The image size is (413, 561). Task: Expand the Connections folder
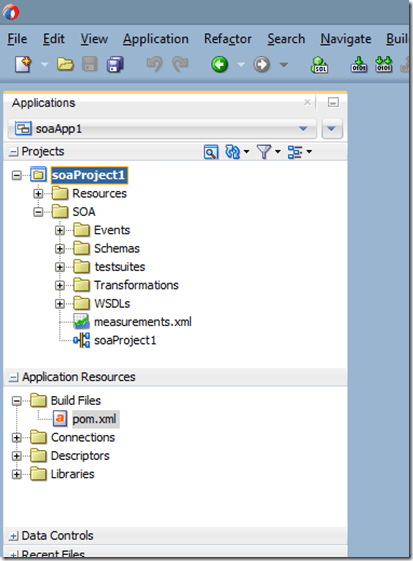(x=16, y=438)
